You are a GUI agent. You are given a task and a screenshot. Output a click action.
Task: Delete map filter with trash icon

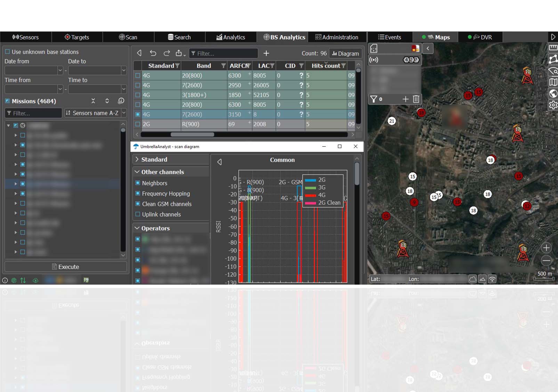click(x=416, y=99)
